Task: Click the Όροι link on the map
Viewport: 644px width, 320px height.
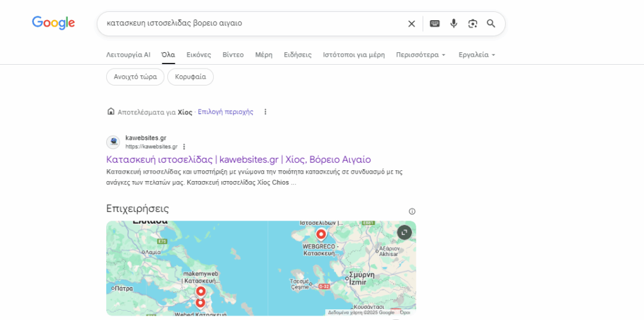Action: (405, 312)
